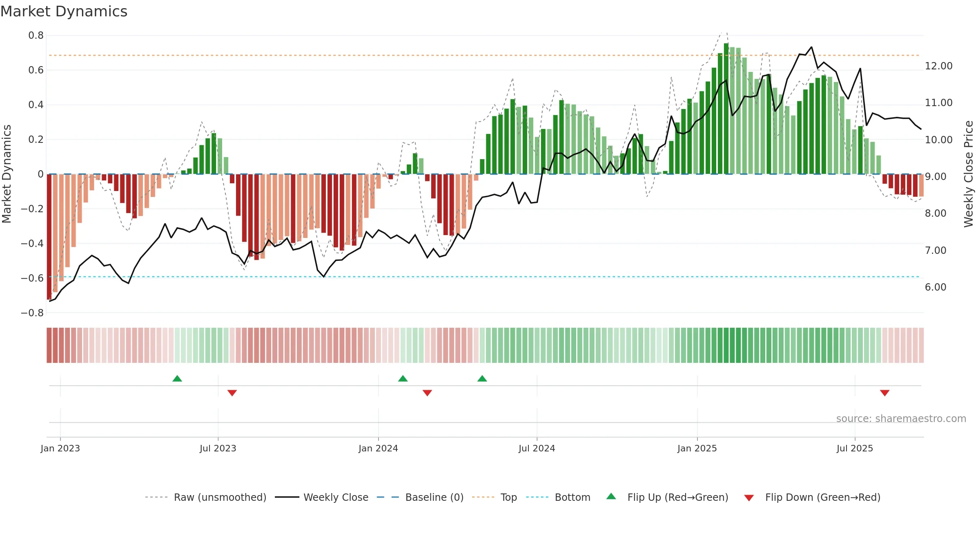This screenshot has height=551, width=980.
Task: Click the 0.8 left axis tick label
Action: [36, 36]
